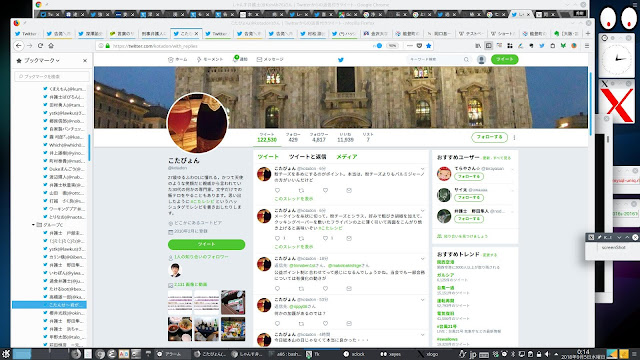Viewport: 640px width, 360px height.
Task: Switch to ツイートと返信 tab
Action: 307,157
